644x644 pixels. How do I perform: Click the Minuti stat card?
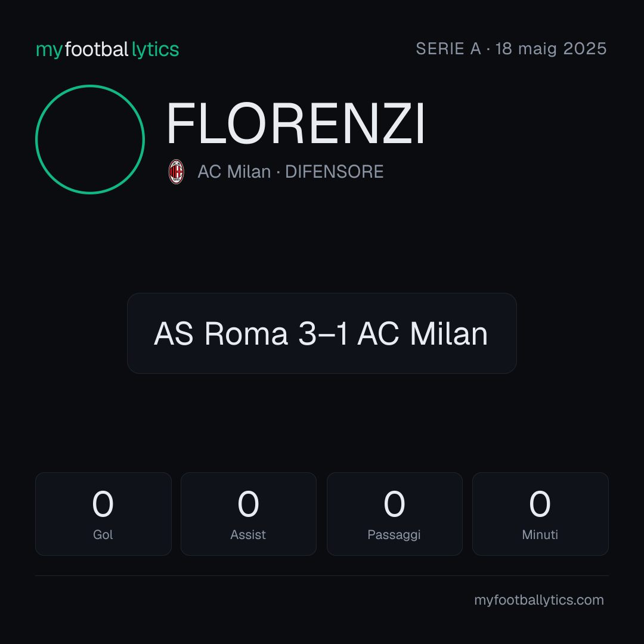click(x=540, y=514)
